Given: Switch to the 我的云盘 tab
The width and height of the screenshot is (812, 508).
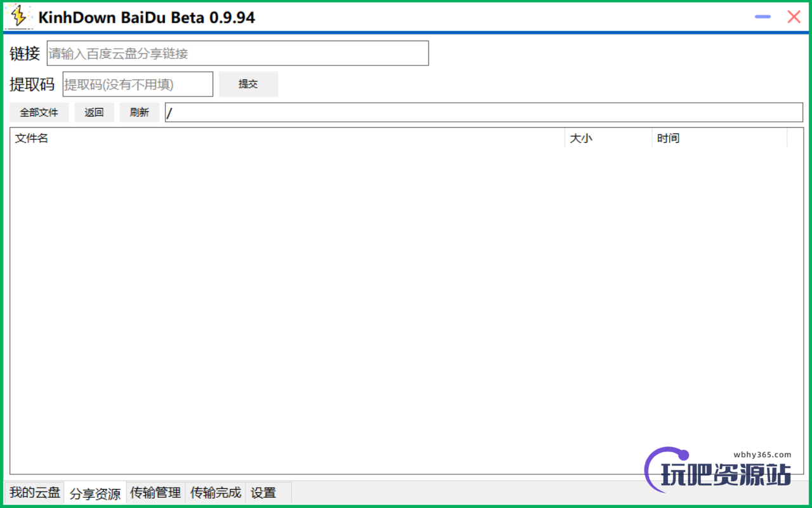Looking at the screenshot, I should [35, 492].
